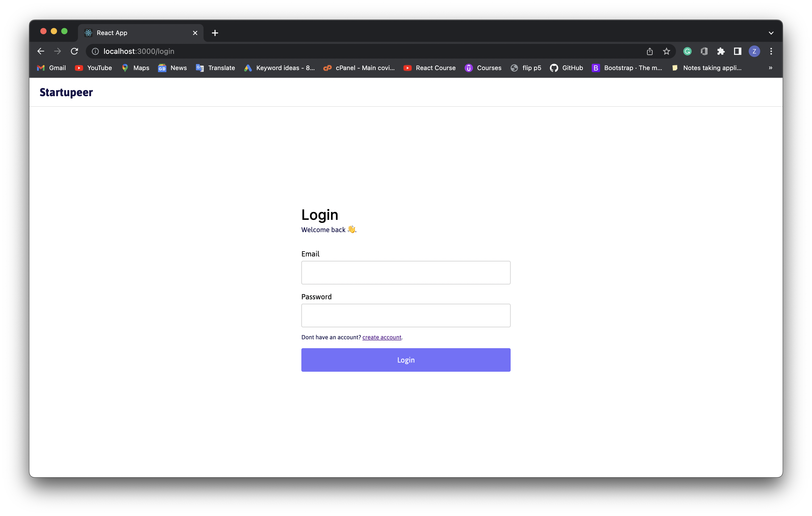The width and height of the screenshot is (812, 516).
Task: Reload the current page
Action: (x=75, y=51)
